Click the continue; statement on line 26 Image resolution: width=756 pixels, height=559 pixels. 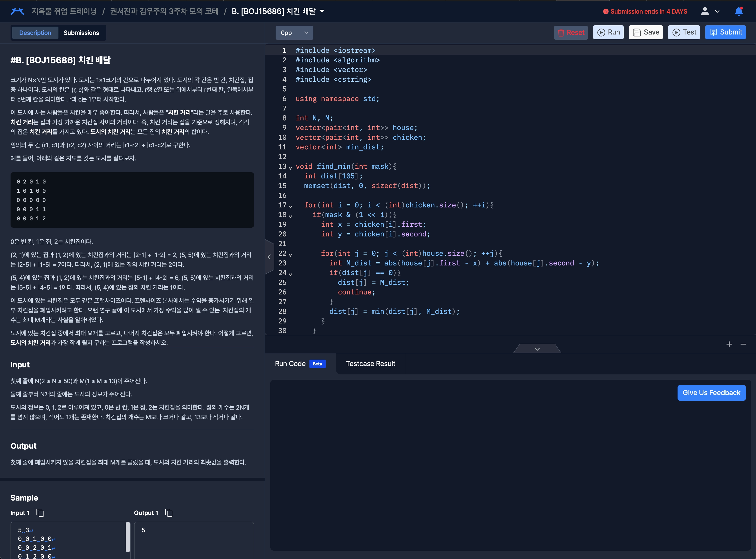[x=356, y=292]
